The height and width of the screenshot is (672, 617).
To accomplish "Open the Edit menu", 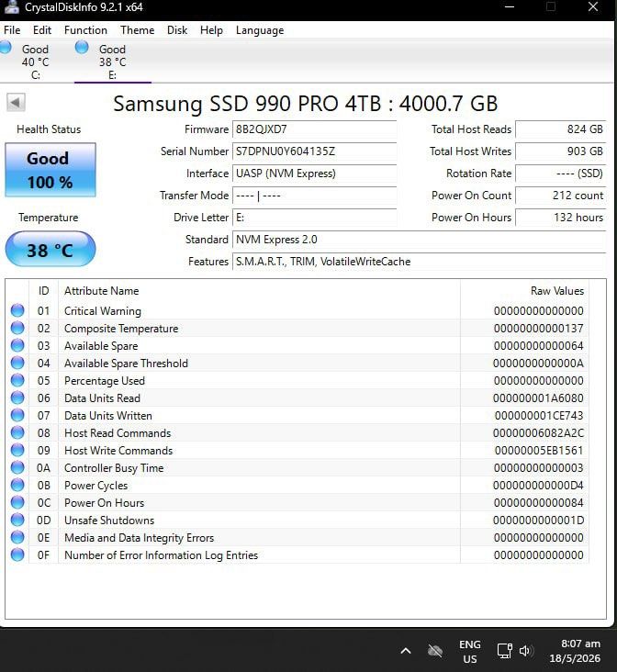I will [42, 30].
